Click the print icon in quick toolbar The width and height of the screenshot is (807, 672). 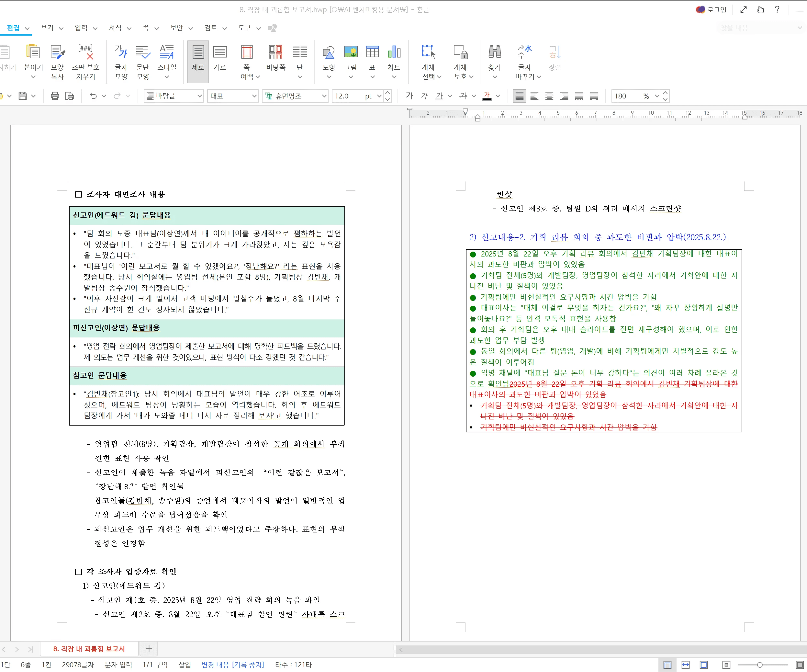(55, 96)
